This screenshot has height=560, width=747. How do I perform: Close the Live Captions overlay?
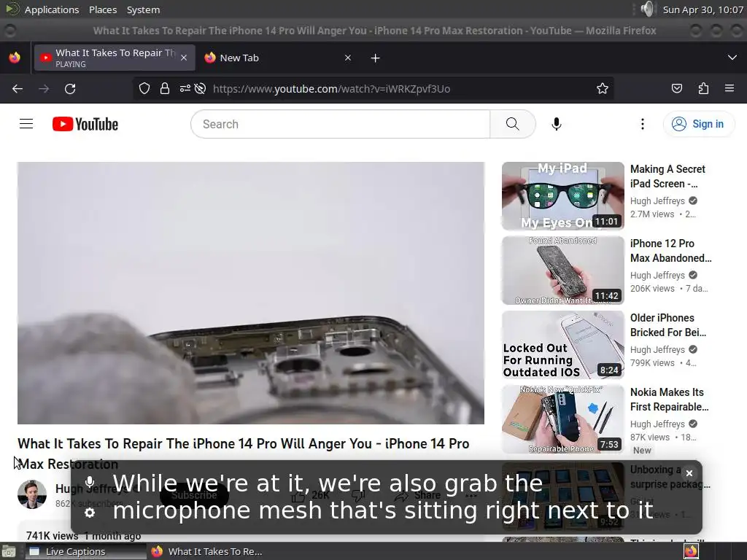click(x=689, y=473)
